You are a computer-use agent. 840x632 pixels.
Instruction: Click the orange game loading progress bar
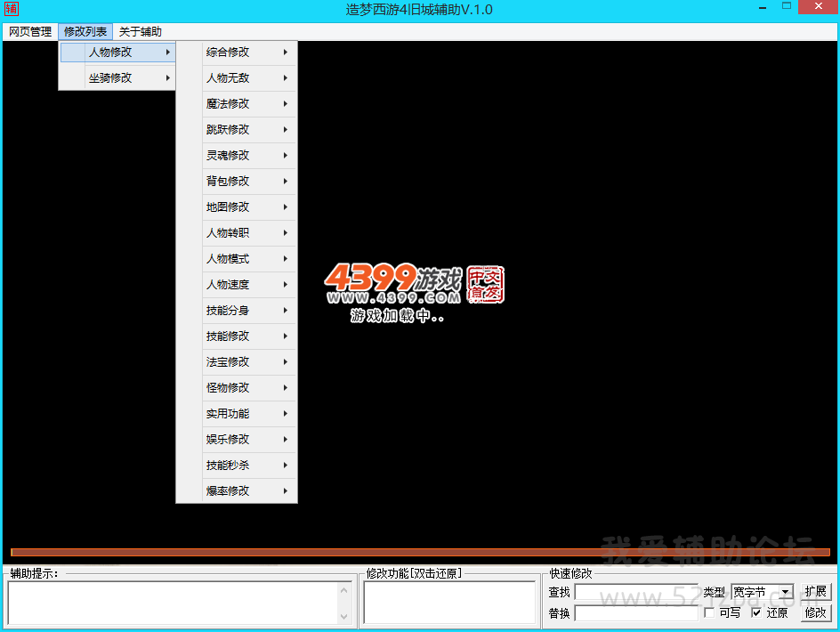420,552
